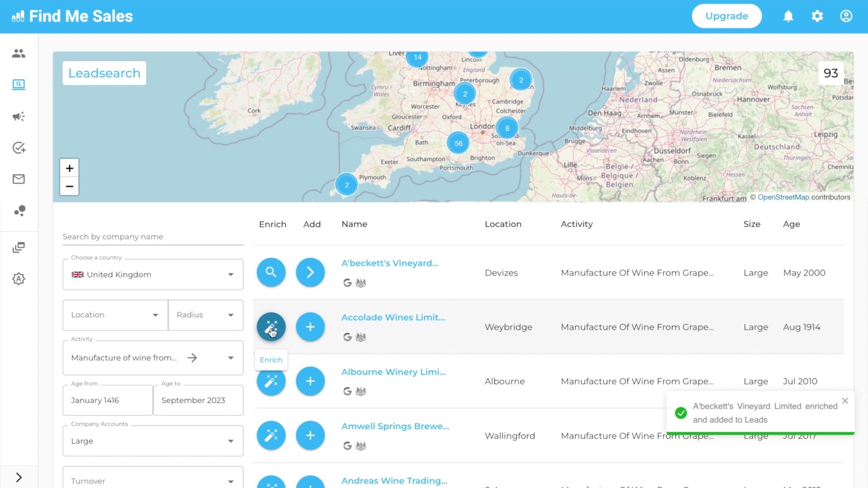This screenshot has height=488, width=868.
Task: Click the map cluster marker showing 56
Action: [x=458, y=143]
